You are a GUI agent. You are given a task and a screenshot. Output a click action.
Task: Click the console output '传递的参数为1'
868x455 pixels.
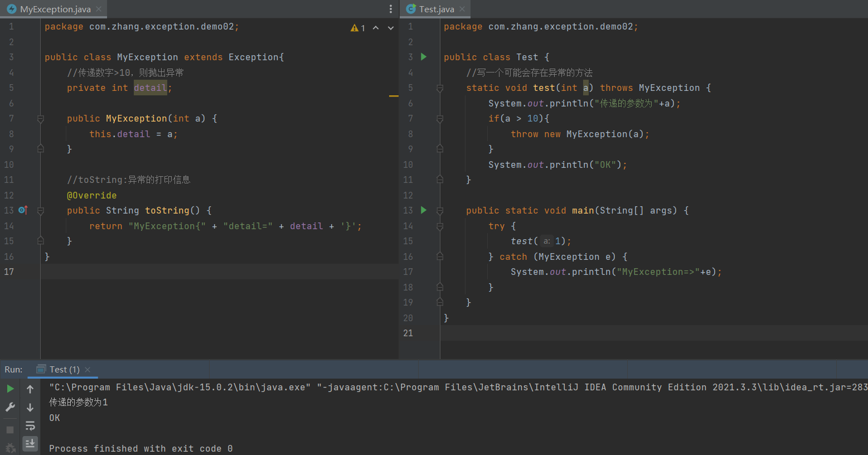point(79,402)
